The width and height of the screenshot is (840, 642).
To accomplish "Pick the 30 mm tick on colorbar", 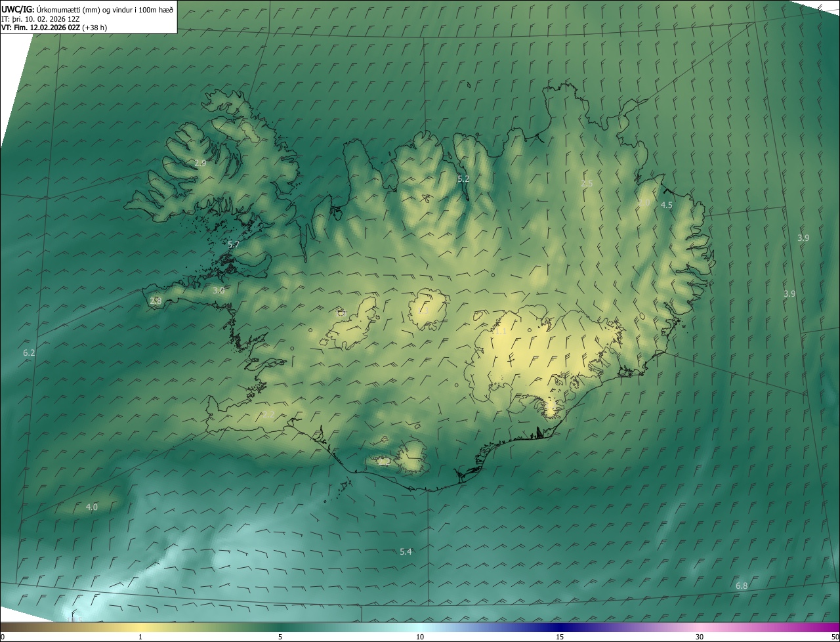I will [700, 637].
